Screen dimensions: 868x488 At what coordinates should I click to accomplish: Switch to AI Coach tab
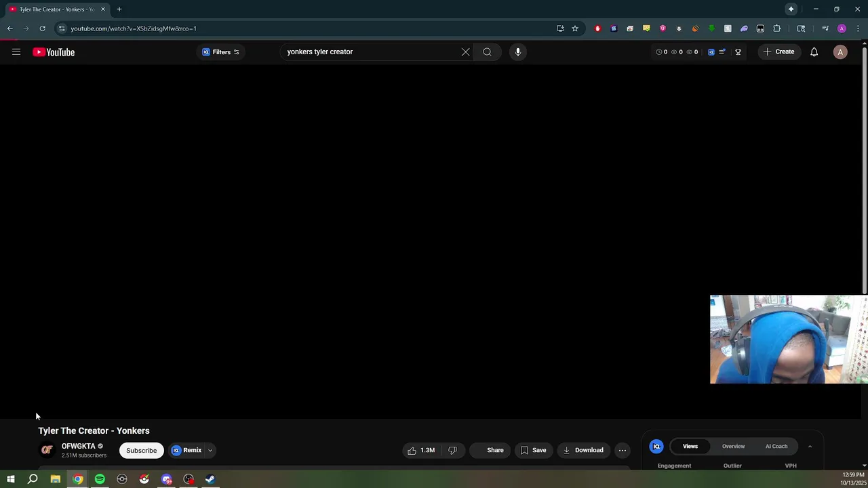(x=776, y=446)
